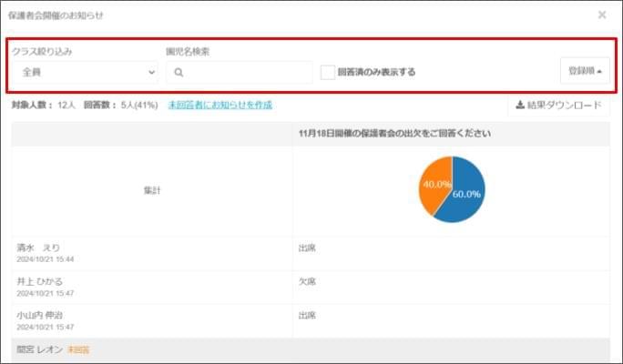Click the orange 未回答 status label

click(78, 349)
